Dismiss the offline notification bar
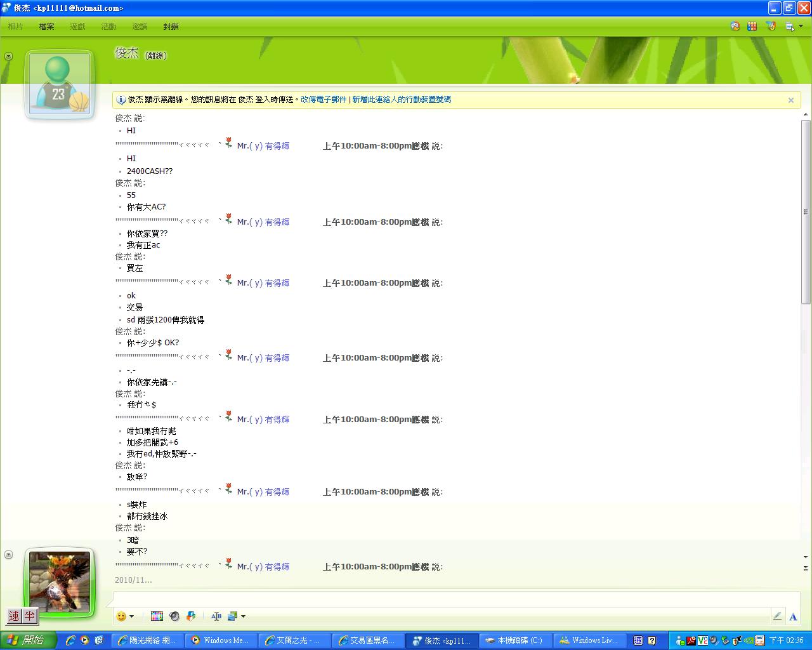This screenshot has height=650, width=812. 791,100
